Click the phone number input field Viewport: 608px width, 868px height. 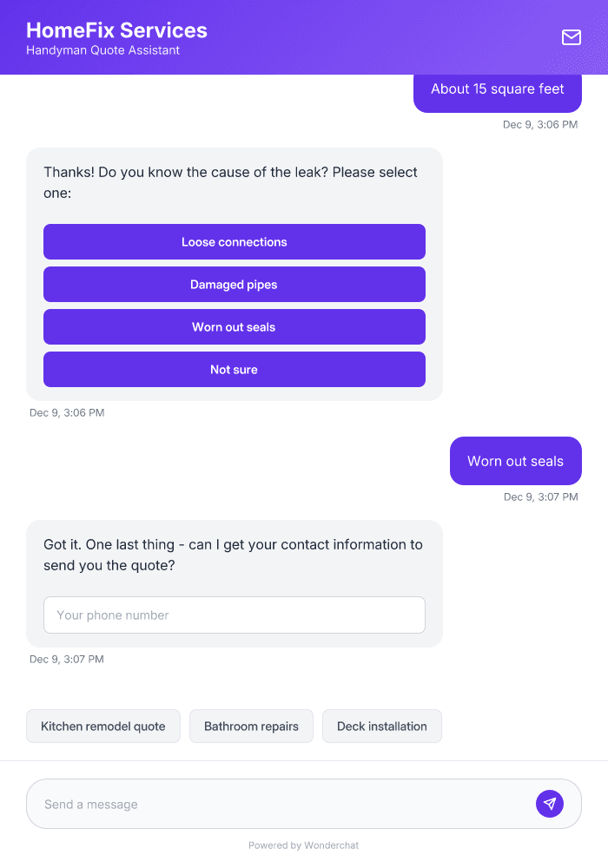pos(234,615)
